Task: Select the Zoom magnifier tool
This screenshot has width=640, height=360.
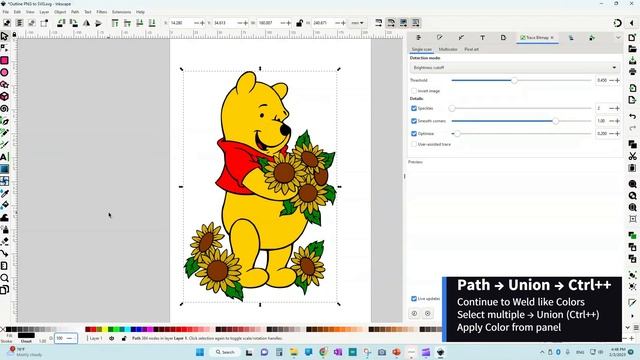Action: coord(4,278)
